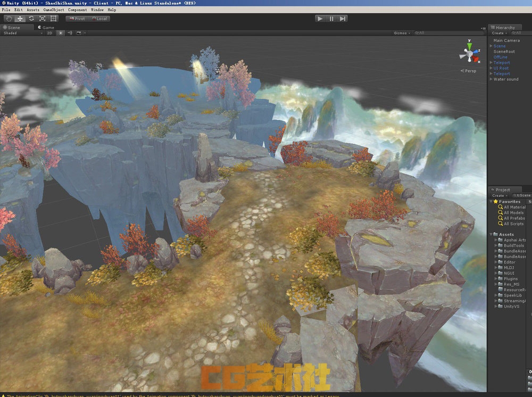Collapse the Favorites group

(x=491, y=201)
